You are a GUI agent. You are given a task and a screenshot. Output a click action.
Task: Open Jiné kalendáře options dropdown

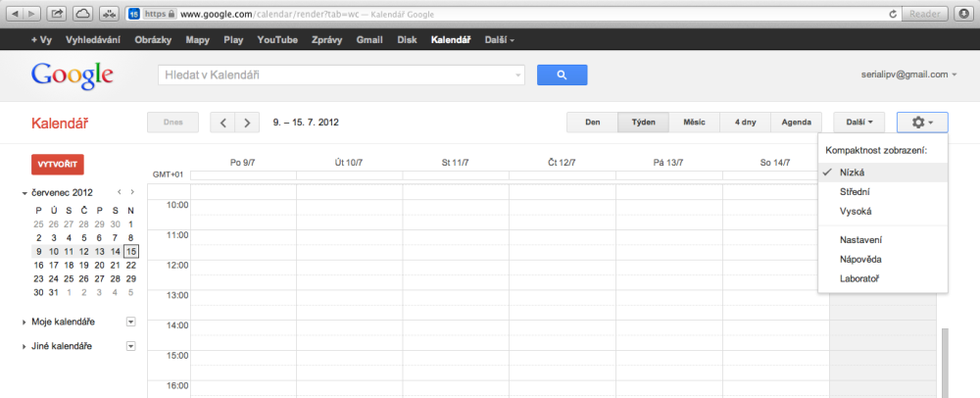tap(130, 346)
